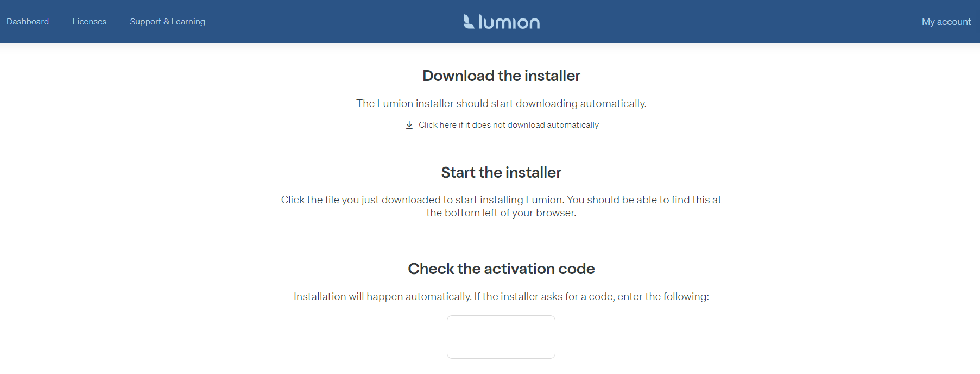Click the empty activation code box

pyautogui.click(x=501, y=336)
